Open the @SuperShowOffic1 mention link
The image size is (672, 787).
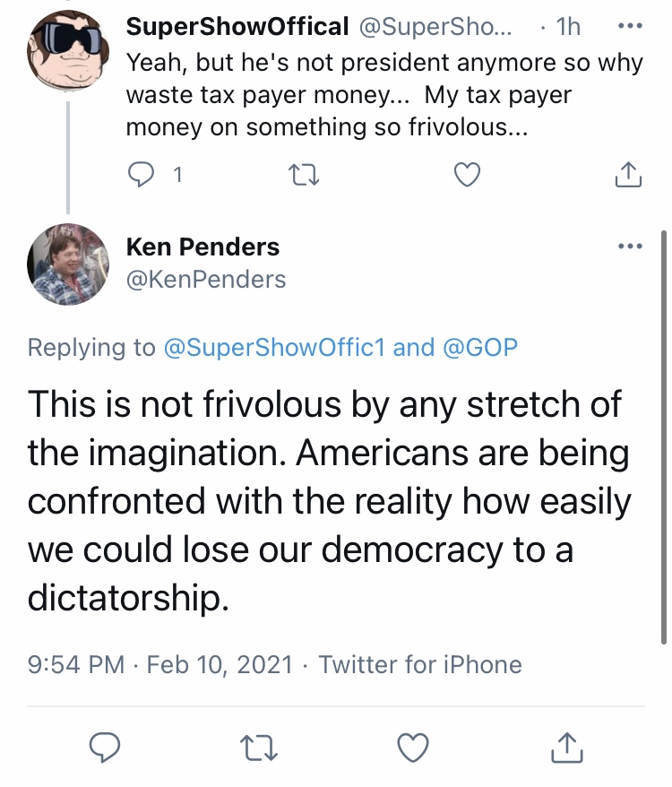(274, 347)
